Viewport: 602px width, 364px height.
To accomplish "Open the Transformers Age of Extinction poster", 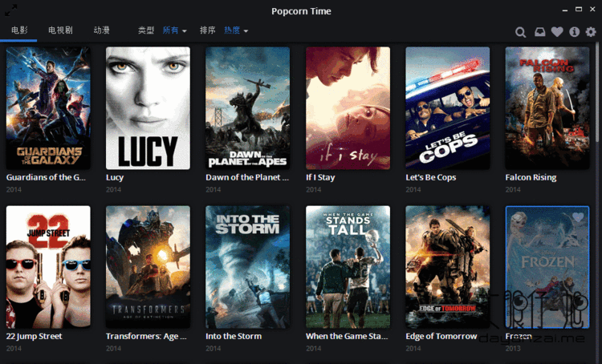I will (148, 267).
